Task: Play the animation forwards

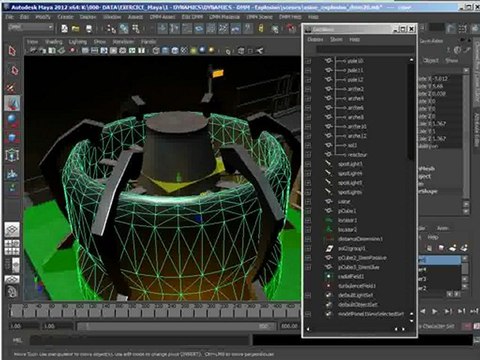Action: coord(434,311)
